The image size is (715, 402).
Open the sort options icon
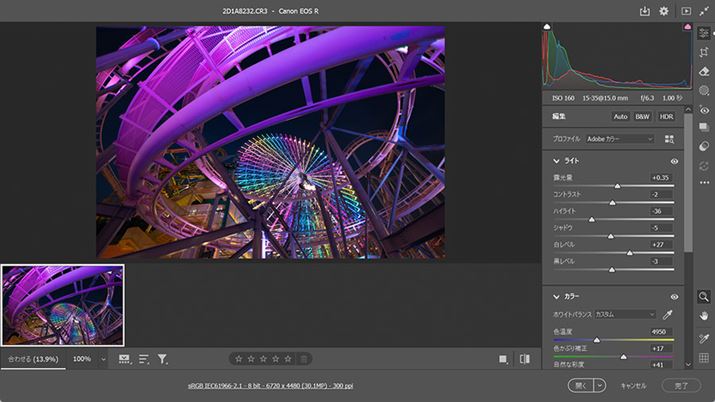[144, 359]
